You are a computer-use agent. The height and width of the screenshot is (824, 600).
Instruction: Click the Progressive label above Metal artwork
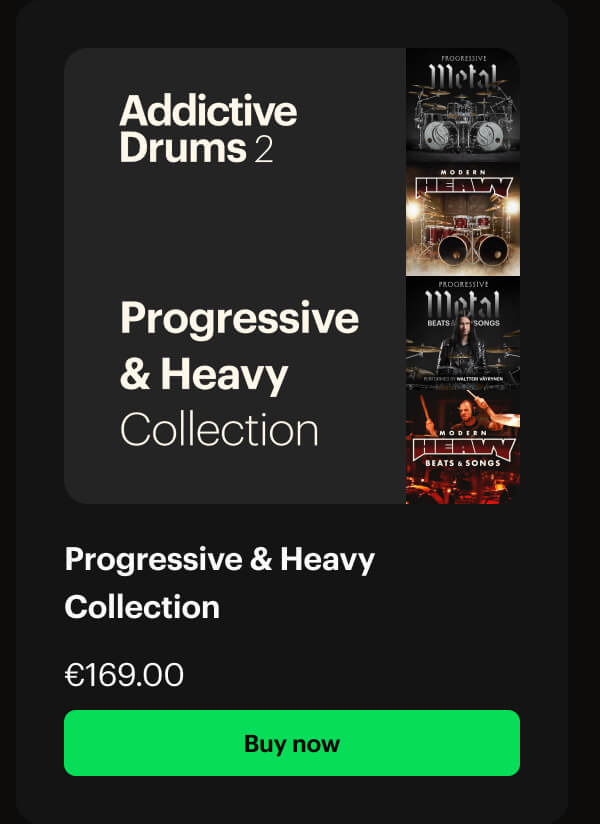click(x=462, y=57)
